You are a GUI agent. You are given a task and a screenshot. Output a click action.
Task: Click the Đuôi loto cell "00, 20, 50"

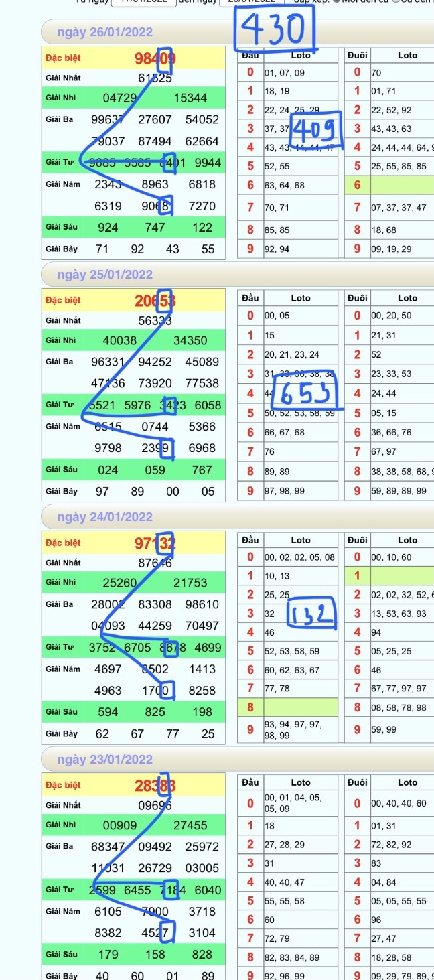[391, 315]
